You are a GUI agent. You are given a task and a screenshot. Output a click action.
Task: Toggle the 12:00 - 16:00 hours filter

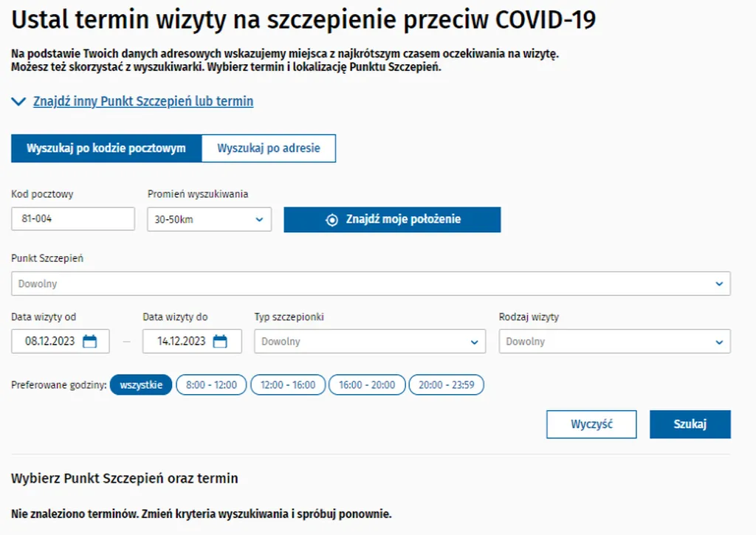[288, 384]
